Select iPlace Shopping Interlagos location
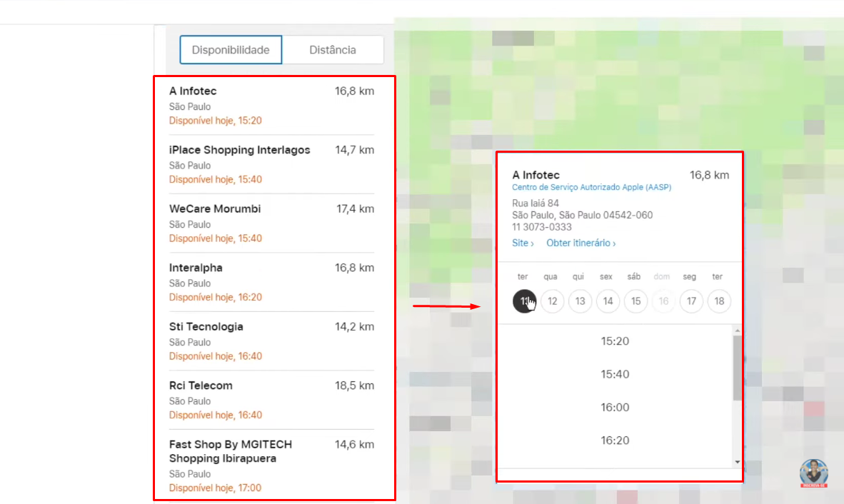 coord(271,164)
